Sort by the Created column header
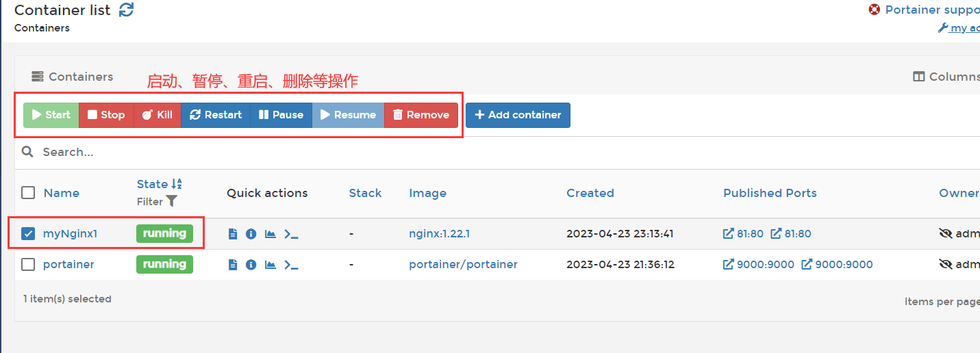 tap(590, 193)
